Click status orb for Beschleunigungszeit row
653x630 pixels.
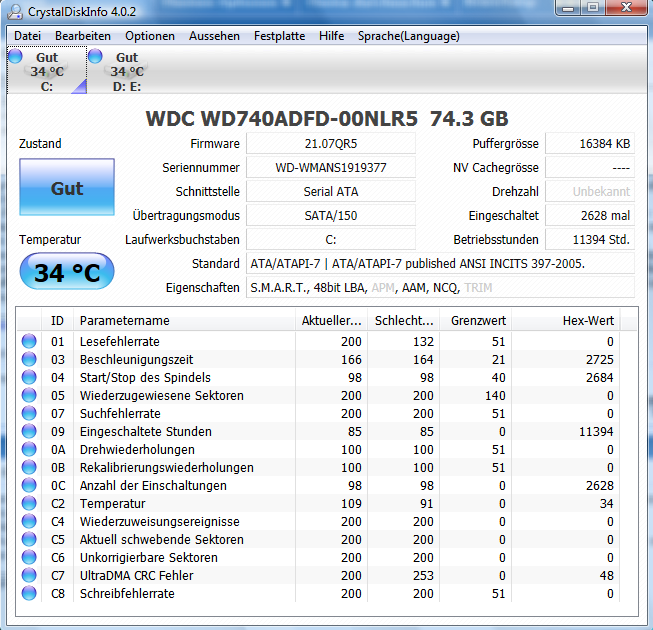29,359
